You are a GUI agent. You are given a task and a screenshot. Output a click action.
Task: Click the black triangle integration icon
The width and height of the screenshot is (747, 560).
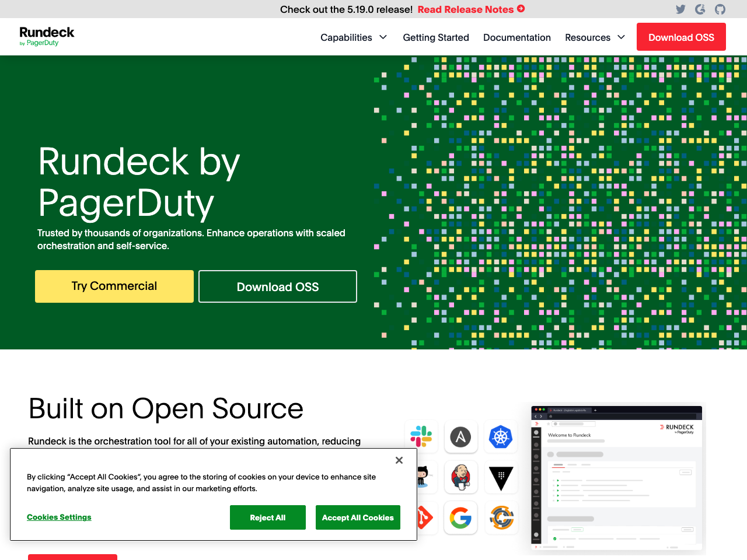click(x=501, y=477)
